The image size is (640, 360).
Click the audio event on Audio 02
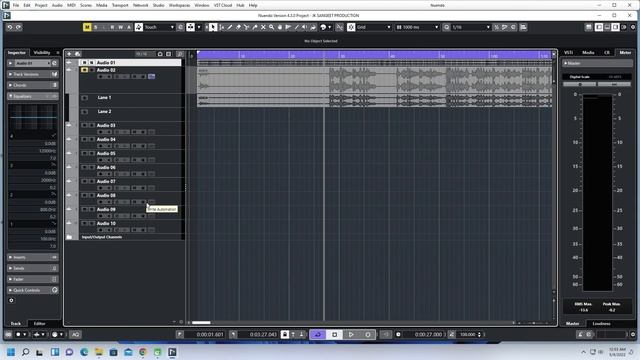tap(374, 80)
